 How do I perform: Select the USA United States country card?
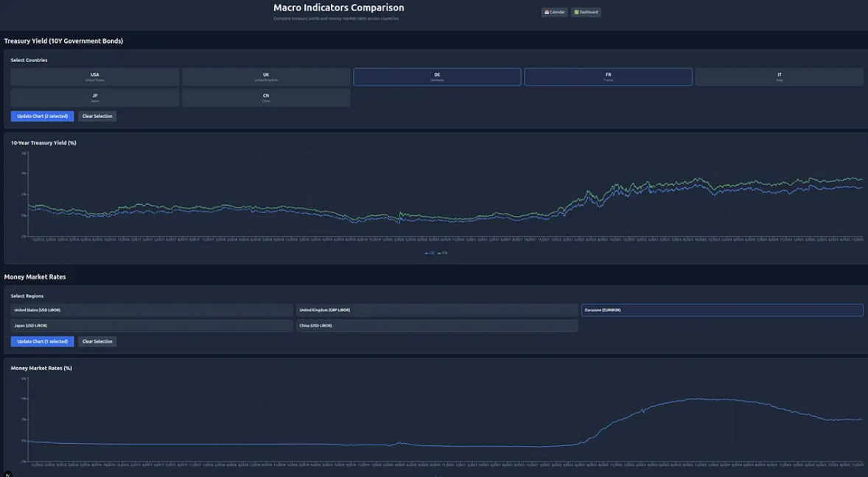point(94,77)
